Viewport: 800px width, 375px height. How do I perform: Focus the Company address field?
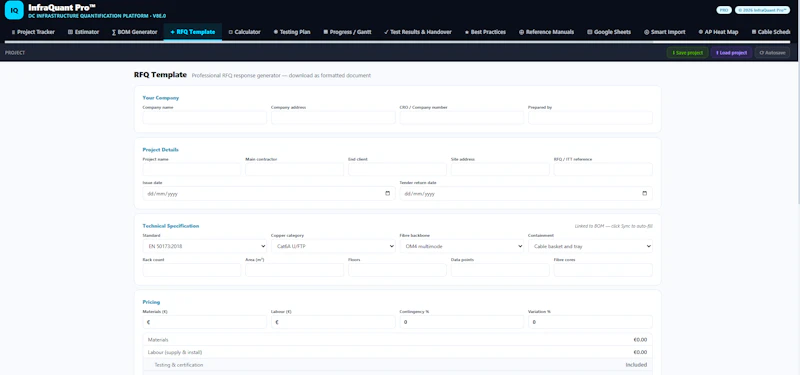click(x=333, y=118)
